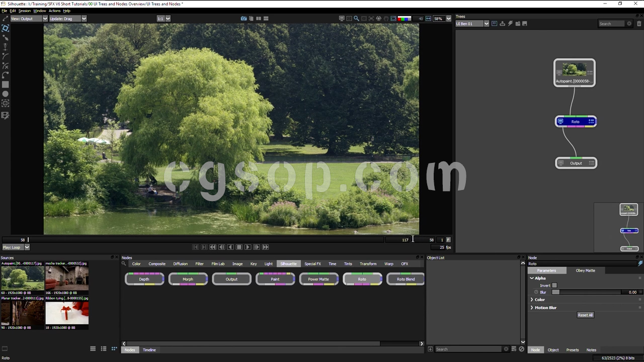Viewport: 644px width, 362px height.
Task: Open the 1:1 aspect dropdown
Action: pos(164,19)
